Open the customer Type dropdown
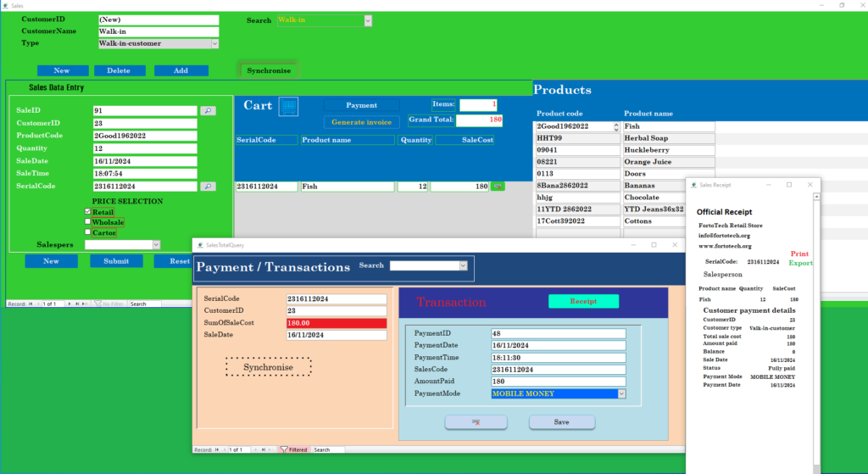 tap(214, 43)
